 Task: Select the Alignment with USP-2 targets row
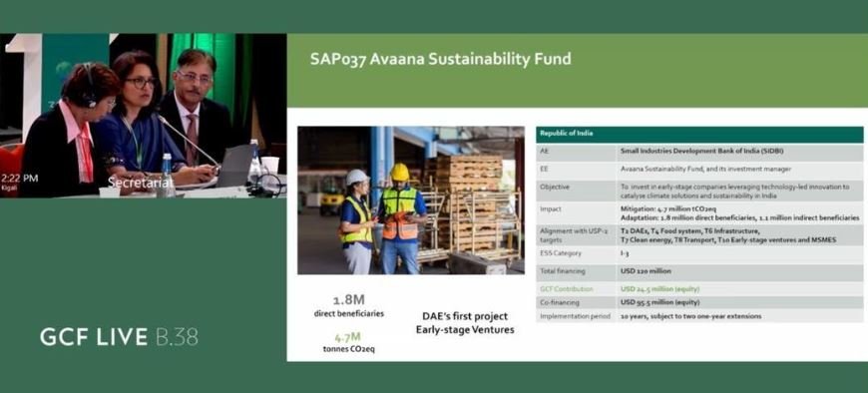[x=699, y=235]
